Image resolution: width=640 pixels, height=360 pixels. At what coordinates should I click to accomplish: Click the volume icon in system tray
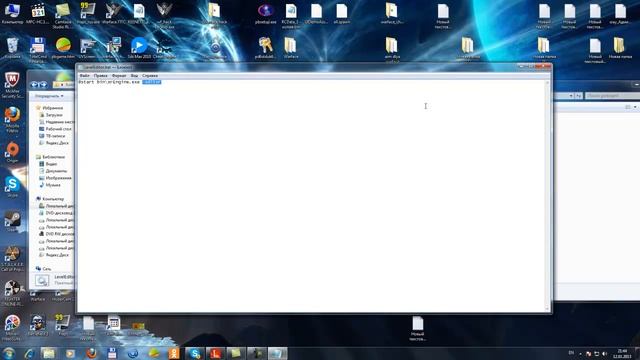[x=604, y=353]
